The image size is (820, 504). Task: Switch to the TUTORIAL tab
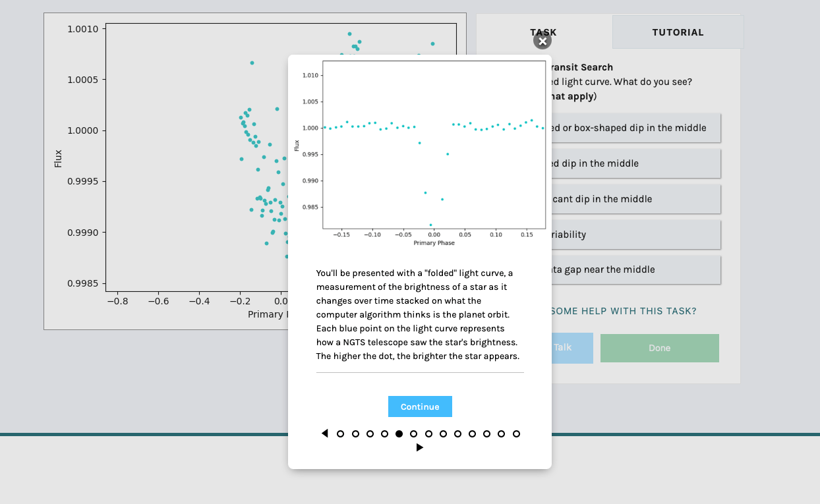(678, 32)
